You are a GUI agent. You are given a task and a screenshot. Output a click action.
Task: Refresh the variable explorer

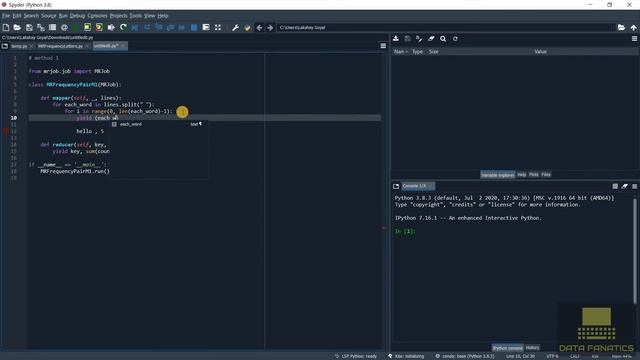pyautogui.click(x=455, y=39)
